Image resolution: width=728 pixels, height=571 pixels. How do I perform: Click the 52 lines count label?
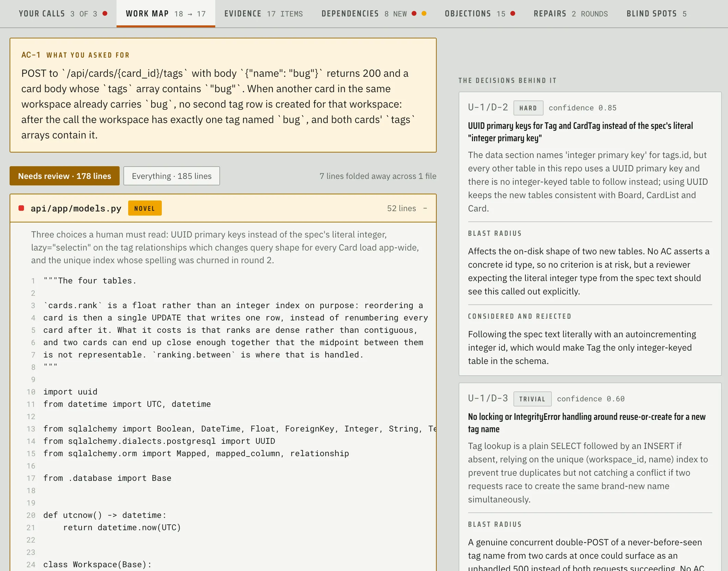coord(401,208)
